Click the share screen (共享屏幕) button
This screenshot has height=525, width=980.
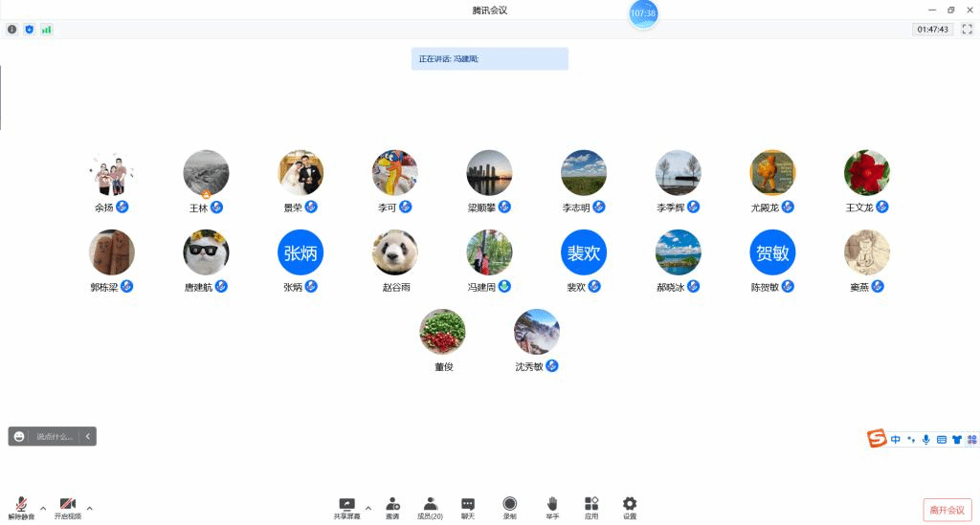(346, 507)
